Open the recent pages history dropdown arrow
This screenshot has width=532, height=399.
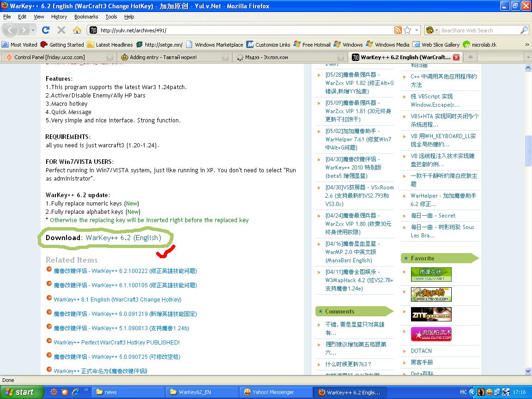pyautogui.click(x=33, y=30)
